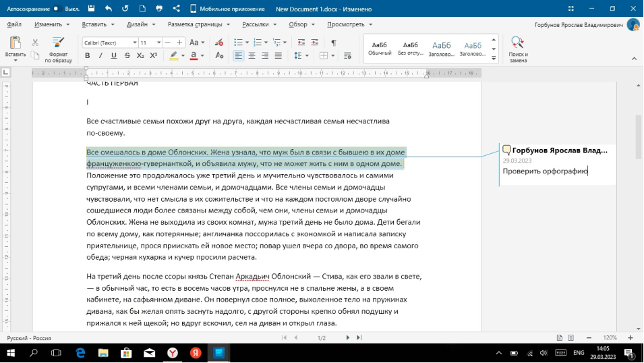Image resolution: width=644 pixels, height=363 pixels.
Task: Click the bulleted list icon
Action: [238, 43]
